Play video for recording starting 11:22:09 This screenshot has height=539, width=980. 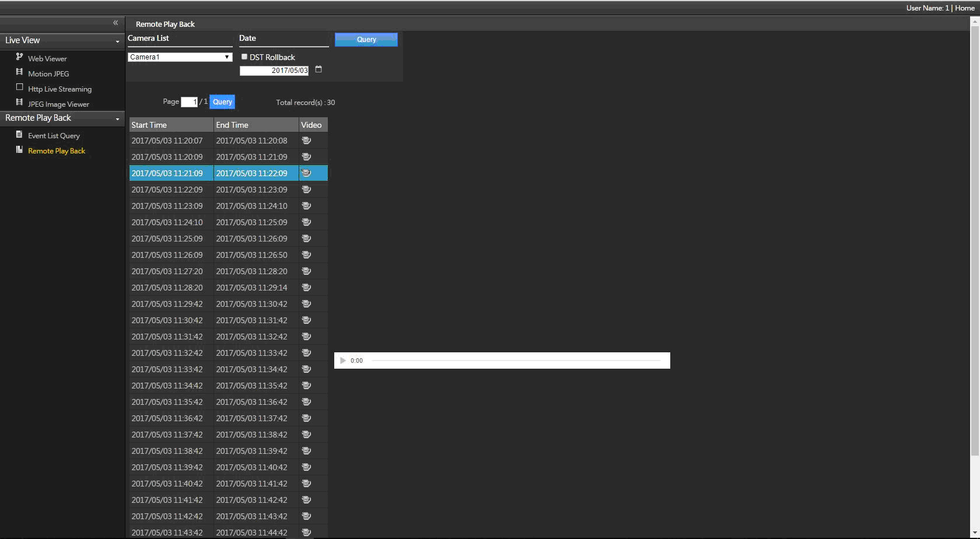306,190
